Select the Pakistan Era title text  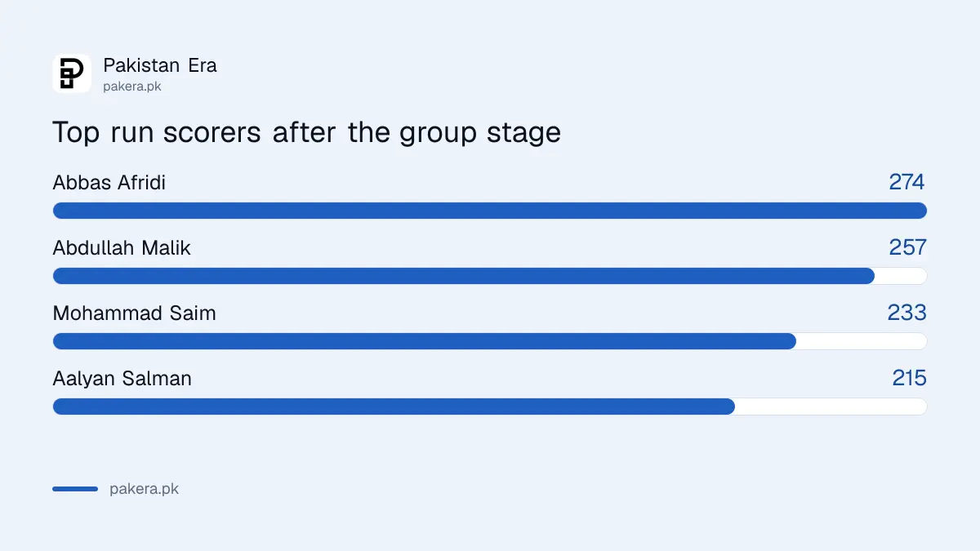pos(160,65)
